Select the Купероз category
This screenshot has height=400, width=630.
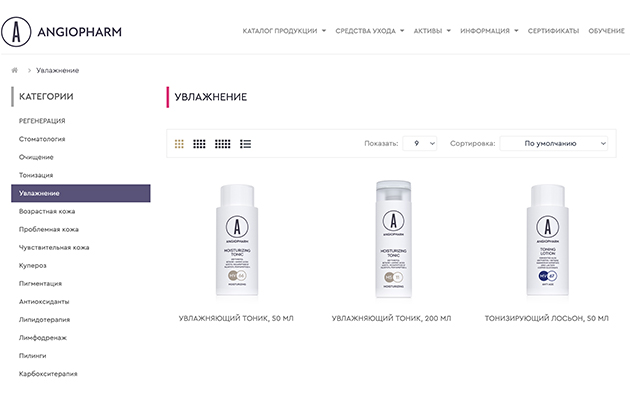pyautogui.click(x=33, y=265)
